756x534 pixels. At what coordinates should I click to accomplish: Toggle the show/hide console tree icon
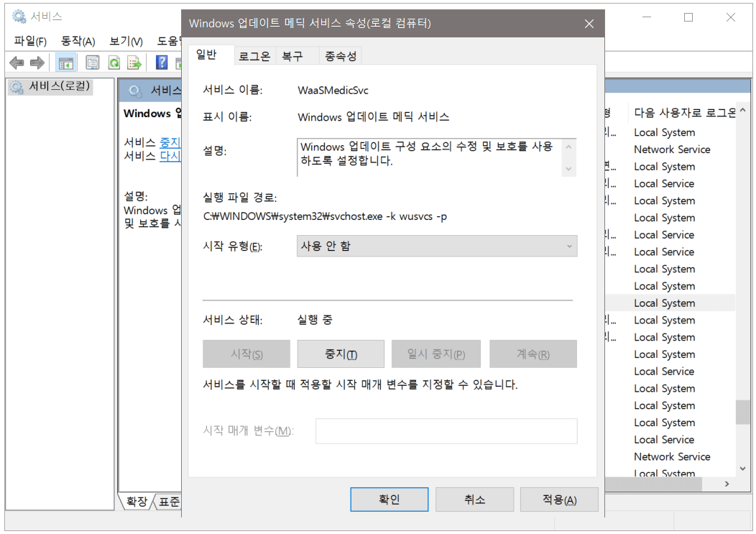(65, 63)
